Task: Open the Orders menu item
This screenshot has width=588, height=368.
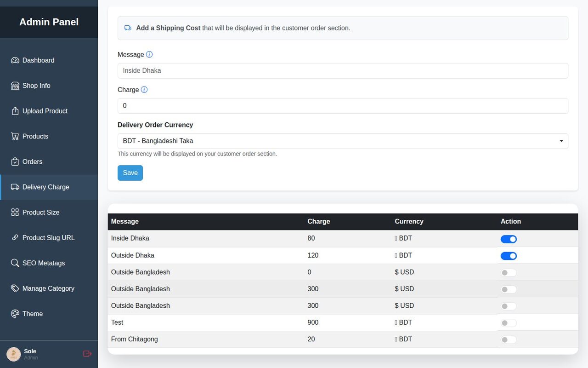Action: 49,161
